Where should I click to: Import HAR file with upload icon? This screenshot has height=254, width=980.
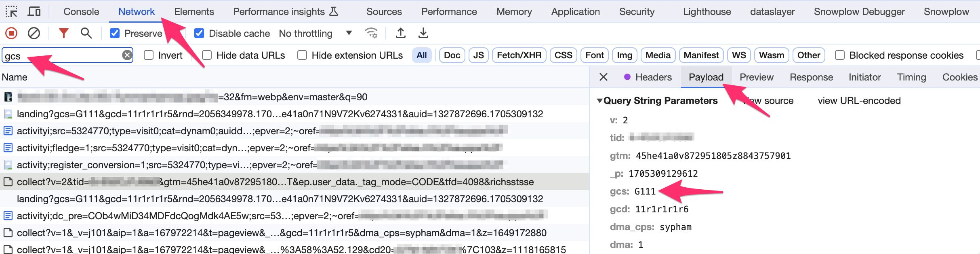pos(400,33)
